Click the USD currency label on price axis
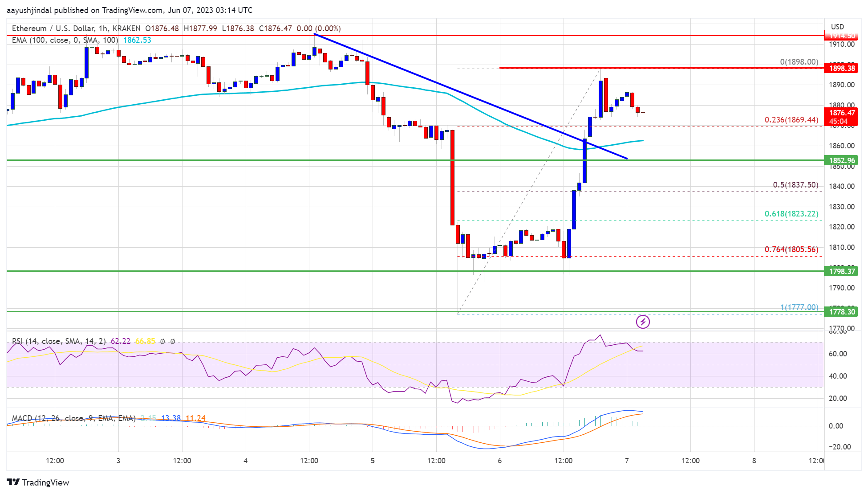 [x=837, y=27]
